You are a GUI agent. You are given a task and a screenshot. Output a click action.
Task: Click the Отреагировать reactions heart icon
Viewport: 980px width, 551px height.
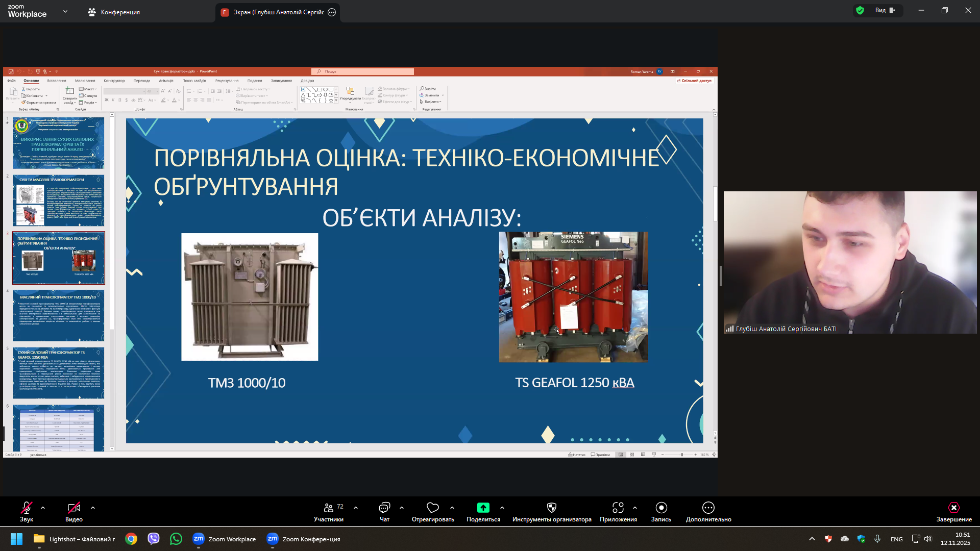pos(433,508)
